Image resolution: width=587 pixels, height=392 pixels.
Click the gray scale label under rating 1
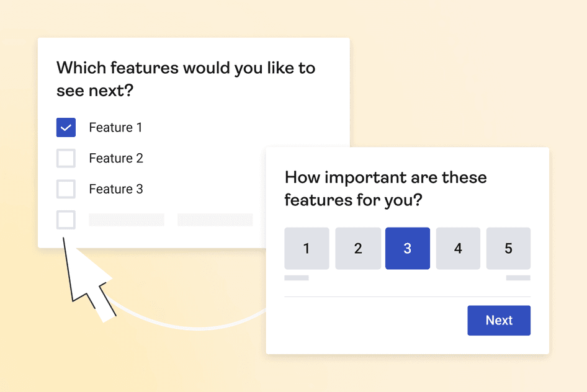tap(297, 278)
